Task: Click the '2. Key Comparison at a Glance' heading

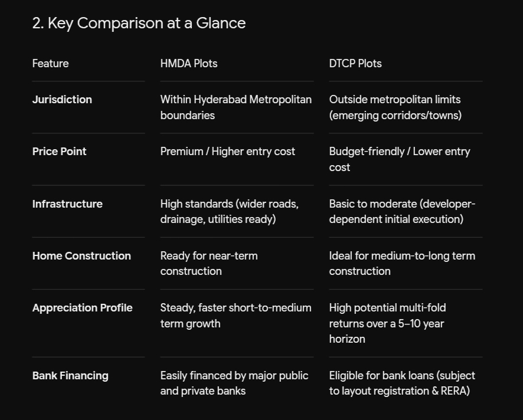Action: tap(139, 24)
